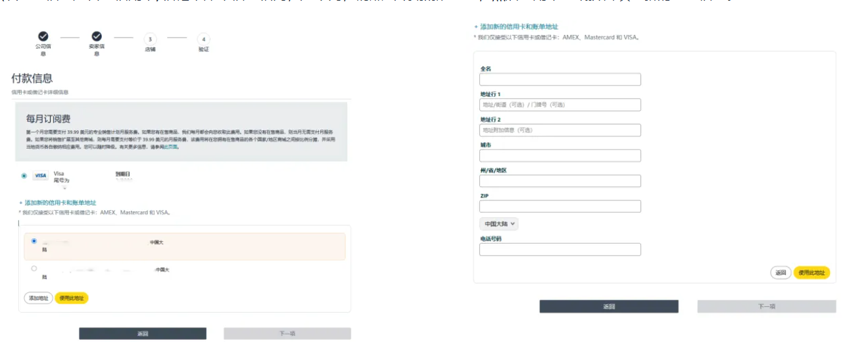Click inside the 全名 text field
868x345 pixels.
(x=560, y=80)
